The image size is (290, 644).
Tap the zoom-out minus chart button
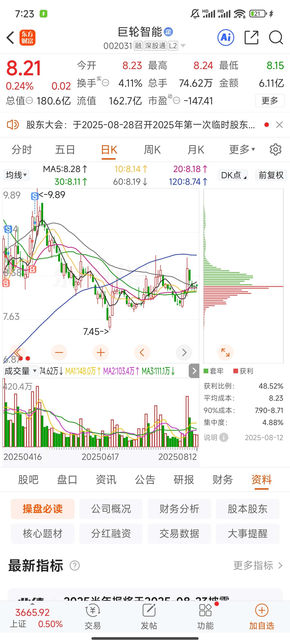coord(59,353)
